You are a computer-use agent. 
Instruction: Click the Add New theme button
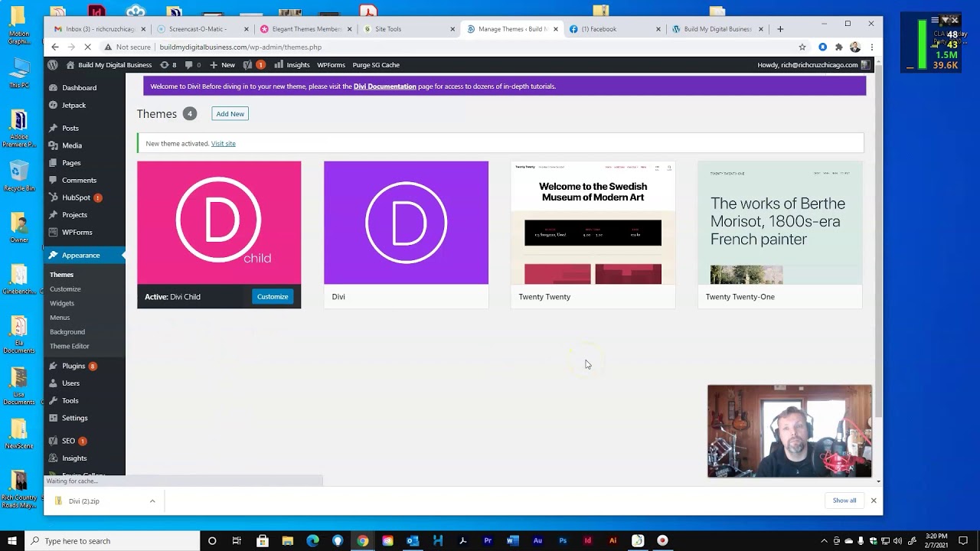[x=230, y=114]
